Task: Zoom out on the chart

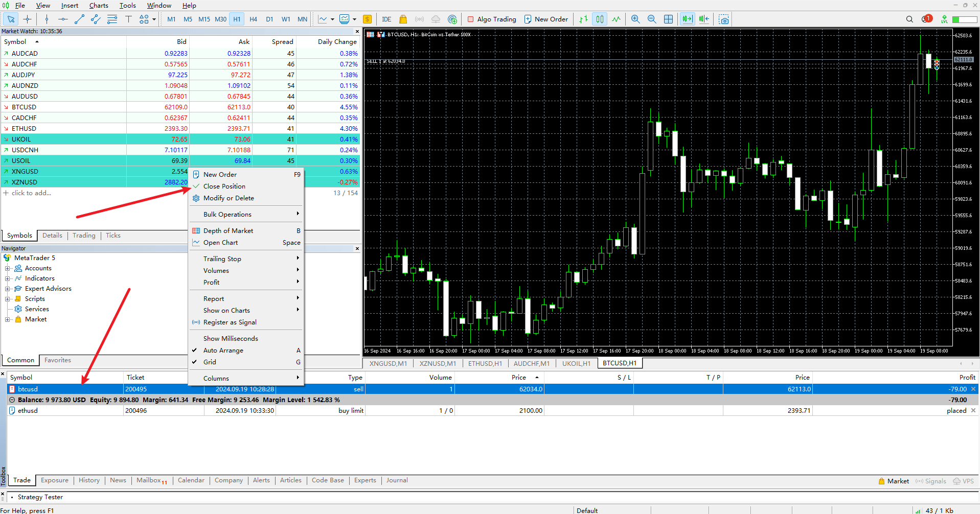Action: (652, 19)
